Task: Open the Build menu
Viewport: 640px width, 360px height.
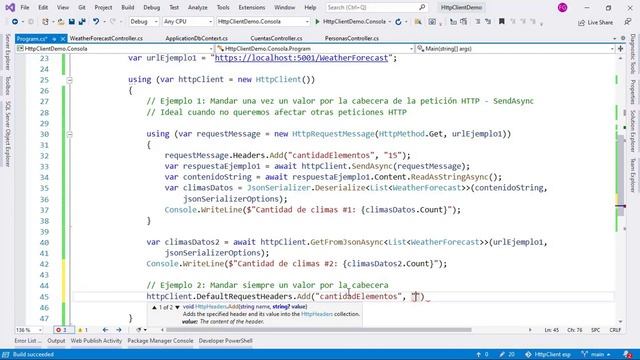Action: (128, 7)
